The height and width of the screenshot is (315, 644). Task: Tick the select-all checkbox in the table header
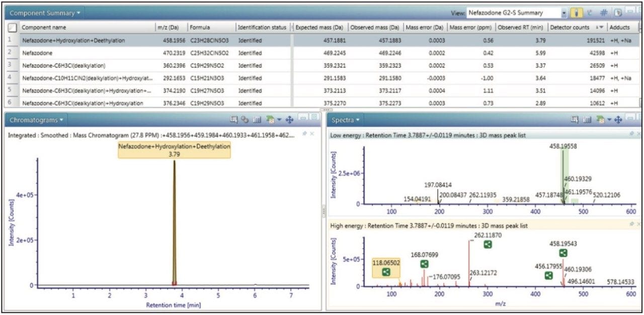pos(13,28)
